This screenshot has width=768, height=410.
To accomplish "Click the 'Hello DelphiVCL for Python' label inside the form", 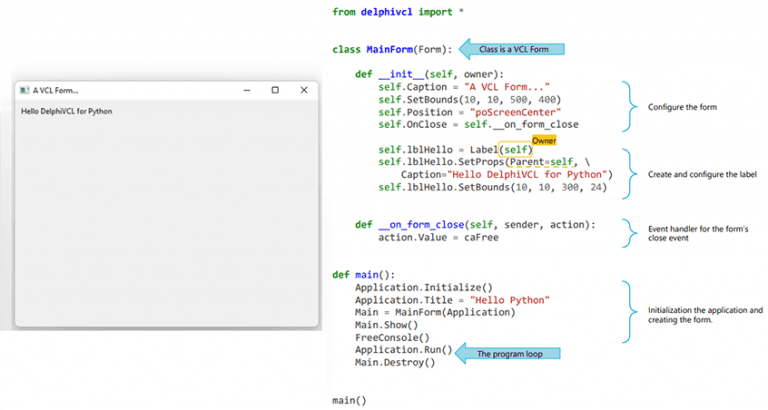I will click(67, 111).
